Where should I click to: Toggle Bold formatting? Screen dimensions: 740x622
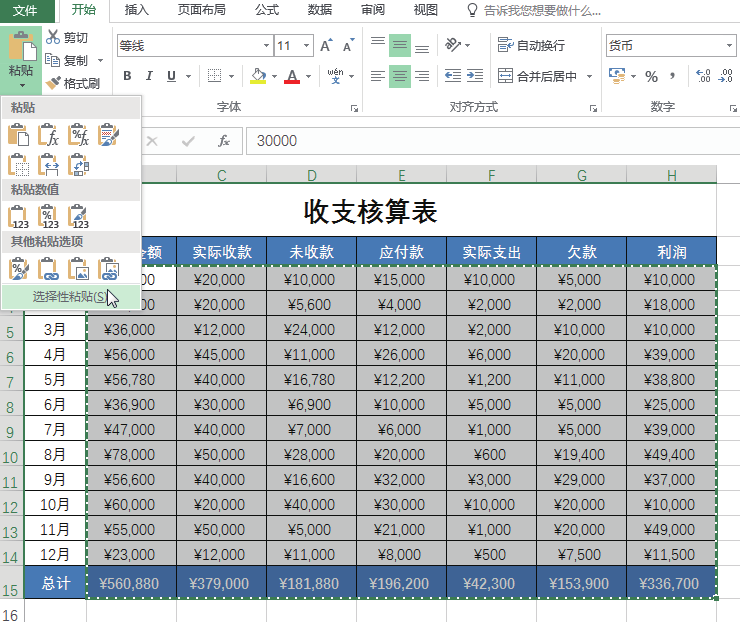(x=127, y=76)
